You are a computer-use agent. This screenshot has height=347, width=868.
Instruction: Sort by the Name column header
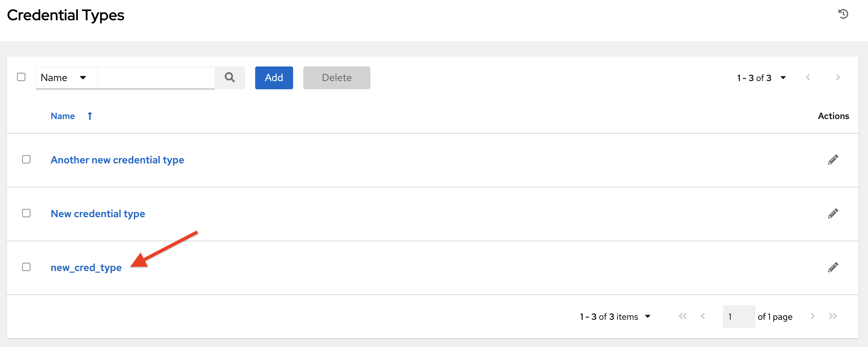(x=63, y=116)
